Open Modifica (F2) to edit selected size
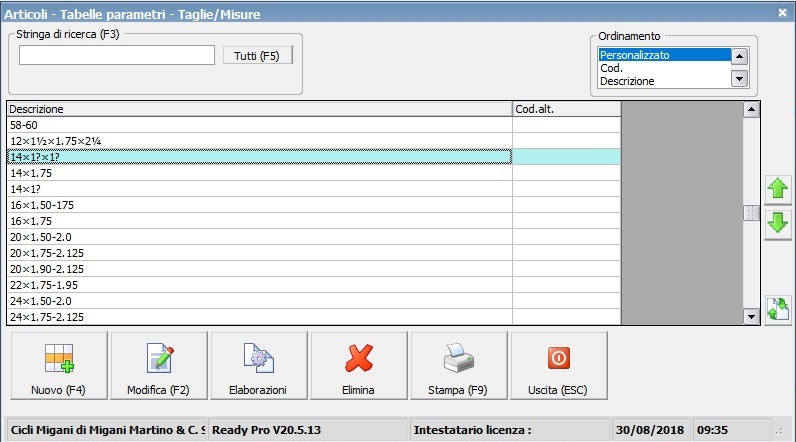The height and width of the screenshot is (442, 796). pyautogui.click(x=158, y=365)
